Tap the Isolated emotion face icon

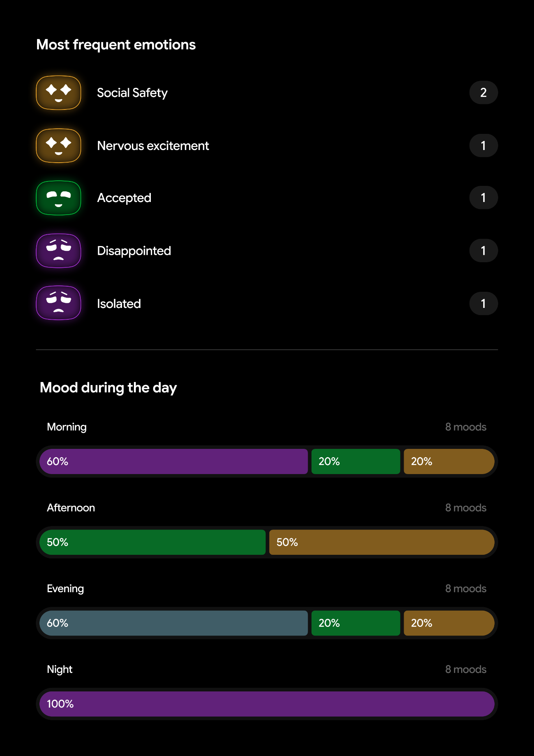point(58,303)
